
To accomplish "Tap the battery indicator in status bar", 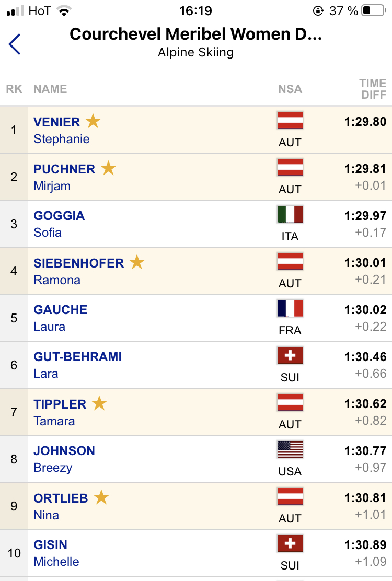I will (x=374, y=10).
